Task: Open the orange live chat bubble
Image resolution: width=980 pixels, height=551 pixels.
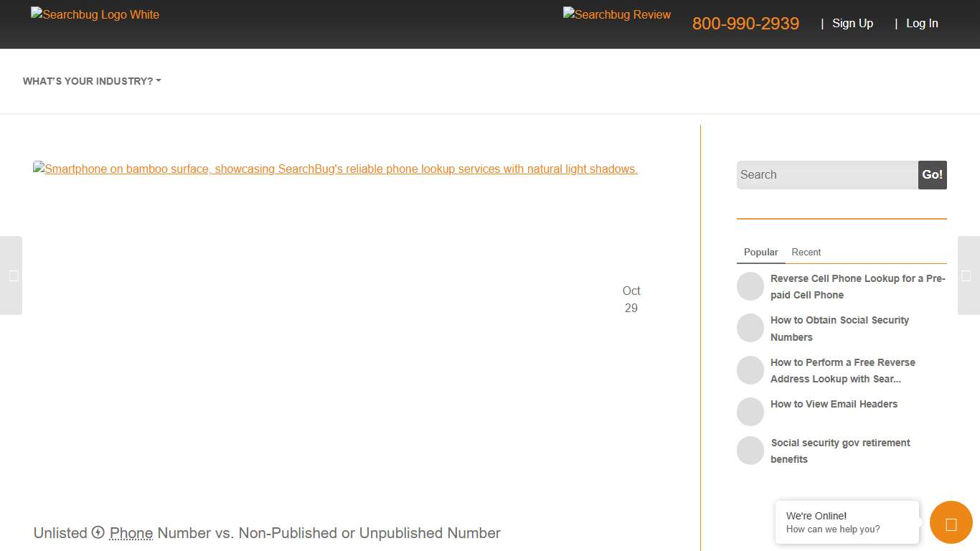Action: tap(951, 522)
